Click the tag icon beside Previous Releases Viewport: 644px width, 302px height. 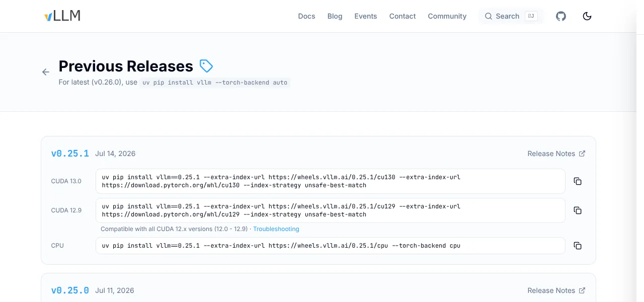(x=206, y=66)
